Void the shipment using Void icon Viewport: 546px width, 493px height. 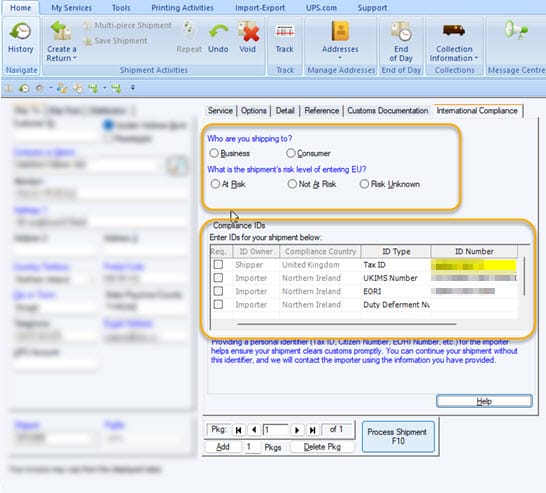click(248, 31)
